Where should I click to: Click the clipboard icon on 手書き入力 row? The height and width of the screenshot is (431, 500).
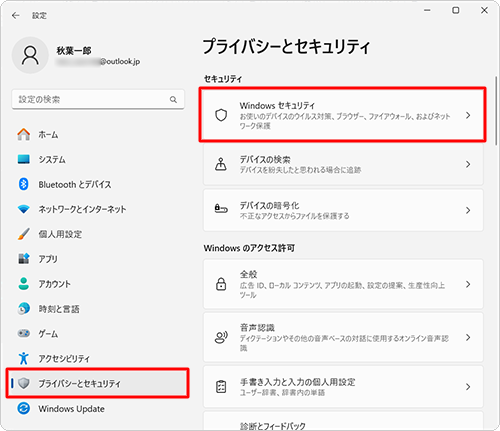coord(221,387)
